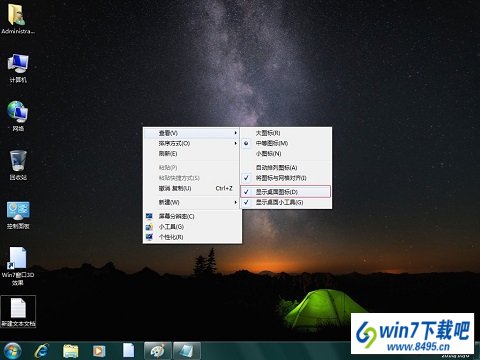This screenshot has height=360, width=480.
Task: Uncheck 显示桌面小工具(G) show desktop gadgets
Action: [x=285, y=202]
